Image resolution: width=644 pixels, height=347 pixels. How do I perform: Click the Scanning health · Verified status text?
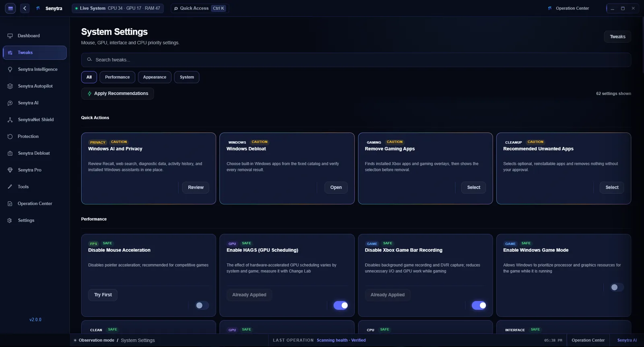[x=341, y=341]
